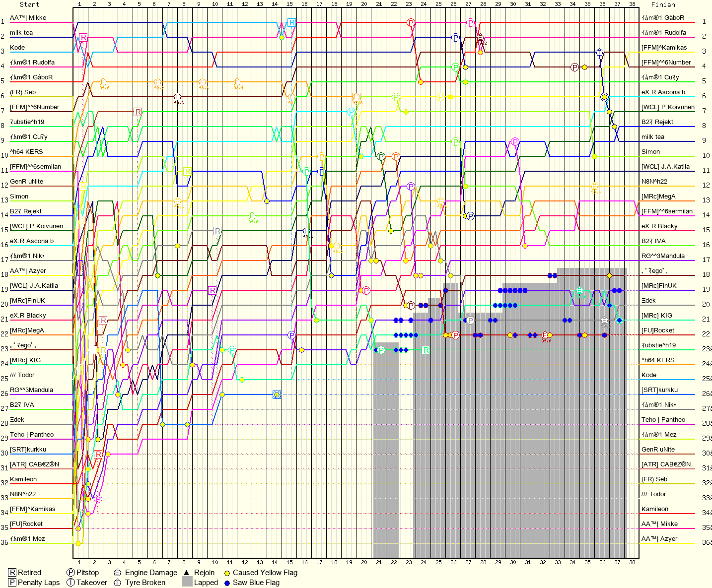Viewport: 712px width, 588px height.
Task: Click '^h64 KERS' in the Start list
Action: point(26,151)
